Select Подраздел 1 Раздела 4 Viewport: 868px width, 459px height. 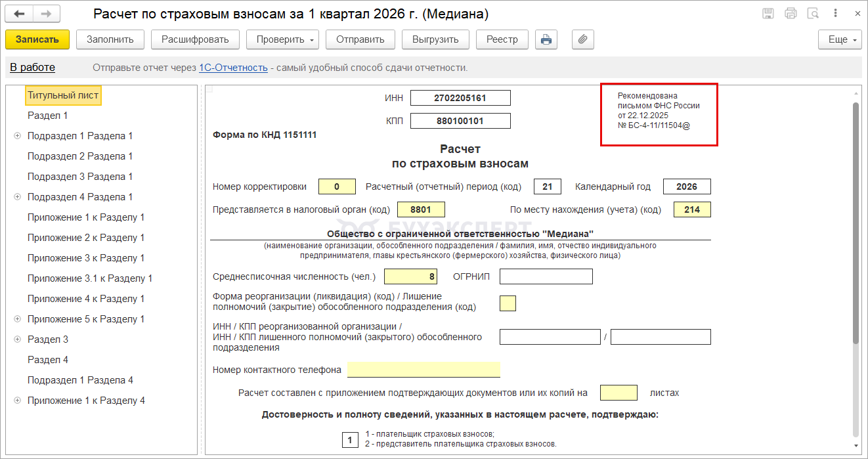(x=80, y=380)
